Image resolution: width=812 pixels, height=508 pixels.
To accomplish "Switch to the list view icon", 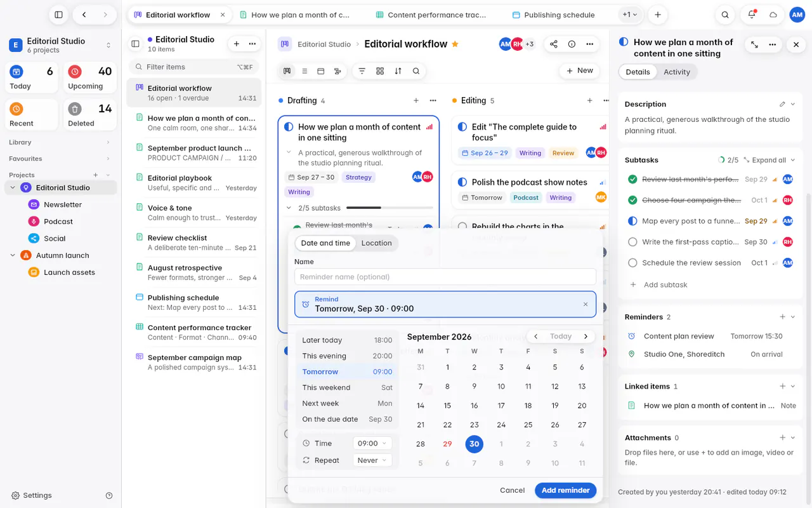I will pyautogui.click(x=304, y=71).
